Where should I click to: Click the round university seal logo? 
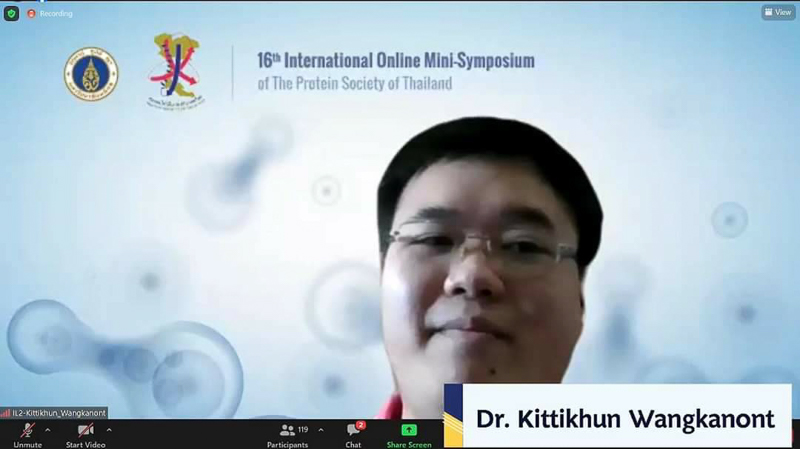click(x=90, y=73)
